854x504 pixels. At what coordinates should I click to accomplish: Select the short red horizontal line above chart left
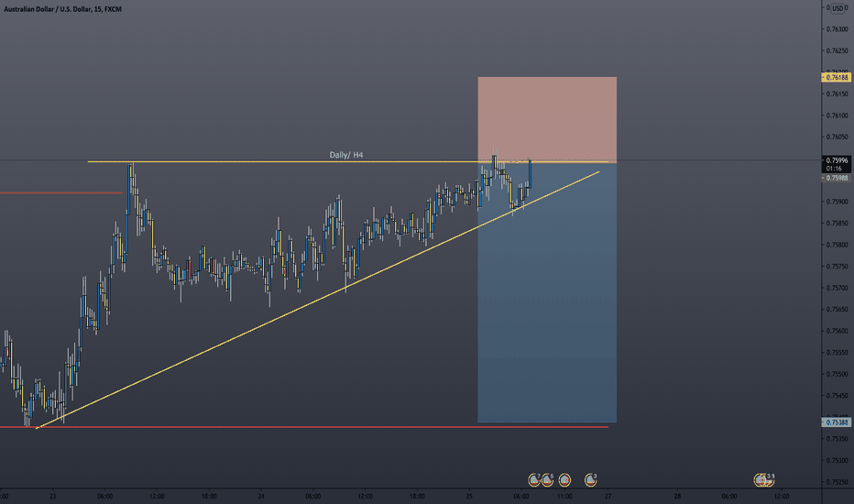click(61, 192)
